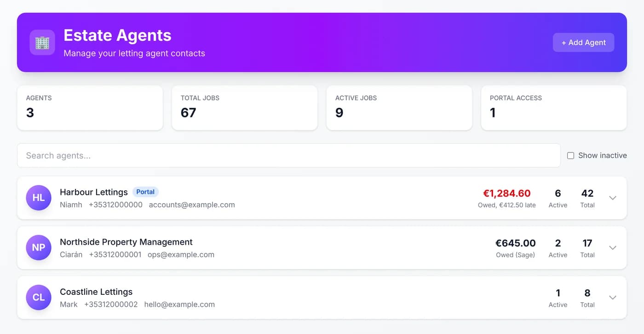
Task: Click the Portal badge on Harbour Lettings
Action: 145,192
